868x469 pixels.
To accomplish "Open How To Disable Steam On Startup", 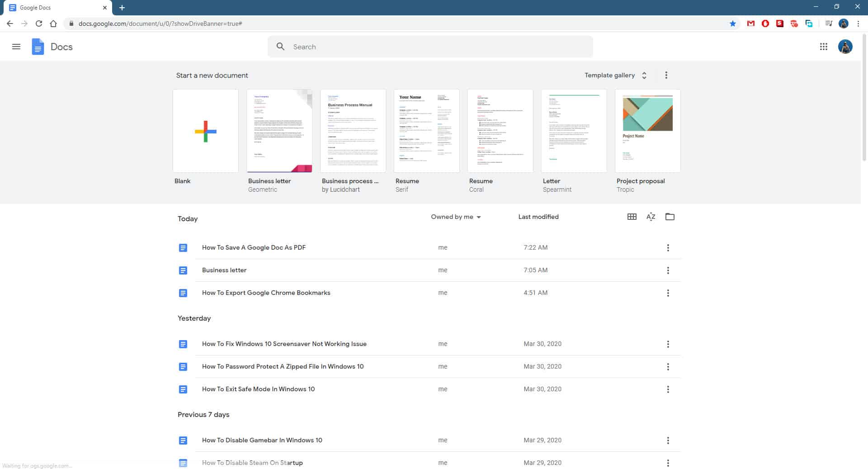I will (x=252, y=463).
